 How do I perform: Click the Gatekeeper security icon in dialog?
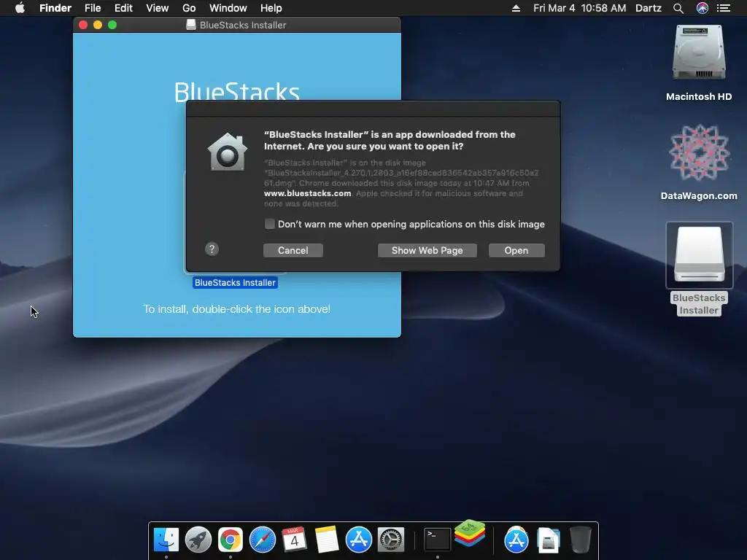(x=228, y=152)
